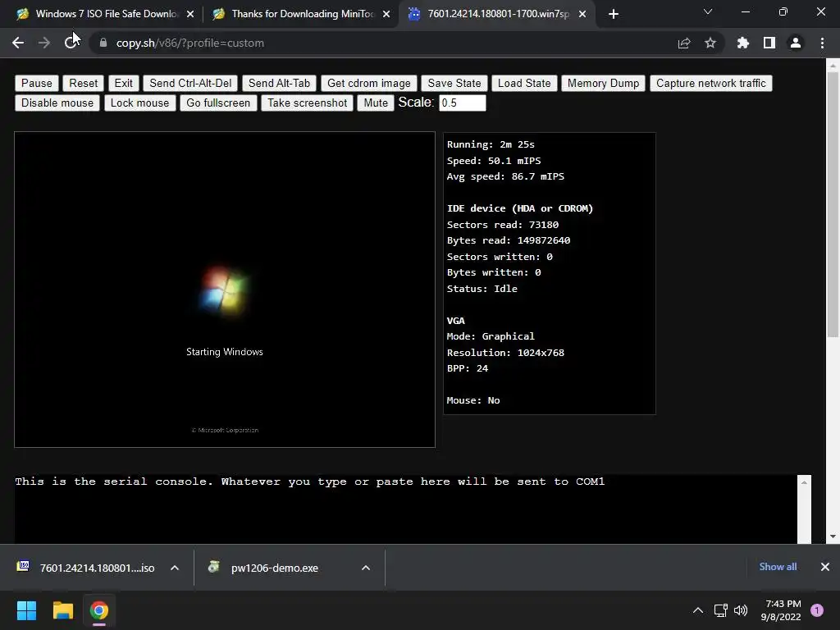
Task: Click Take screenshot
Action: (x=308, y=103)
